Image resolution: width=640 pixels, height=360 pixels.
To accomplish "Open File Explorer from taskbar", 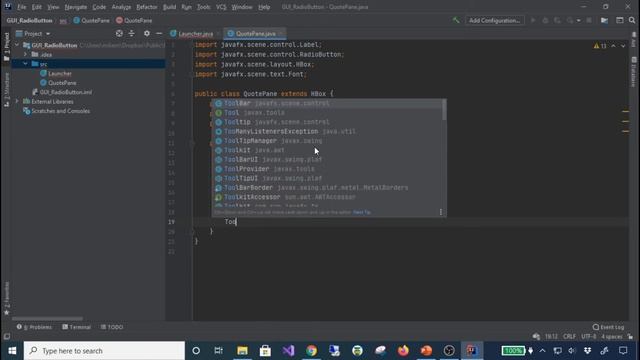I will pos(242,351).
